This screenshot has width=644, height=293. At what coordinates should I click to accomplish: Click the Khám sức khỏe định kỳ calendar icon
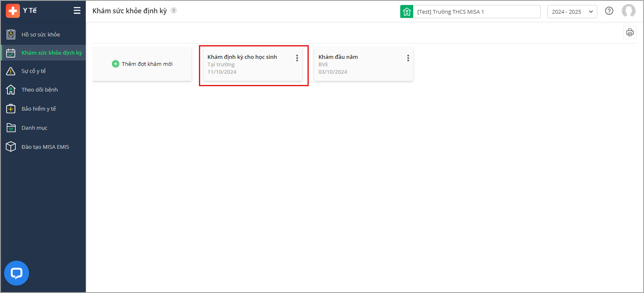pyautogui.click(x=11, y=53)
